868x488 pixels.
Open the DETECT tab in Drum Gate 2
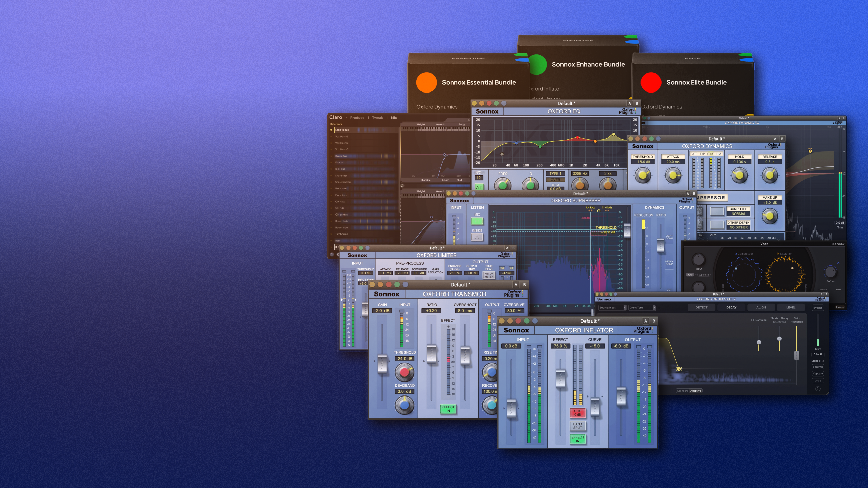click(702, 308)
